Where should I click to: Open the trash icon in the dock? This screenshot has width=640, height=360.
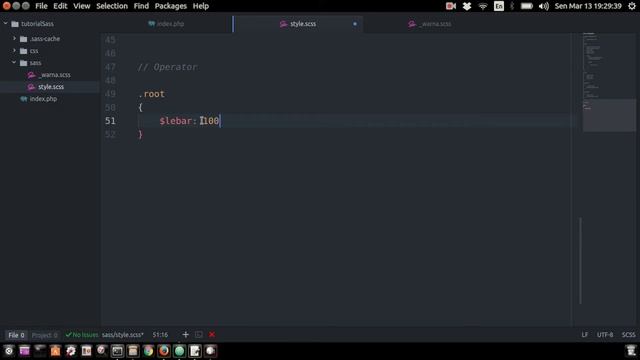coord(631,351)
